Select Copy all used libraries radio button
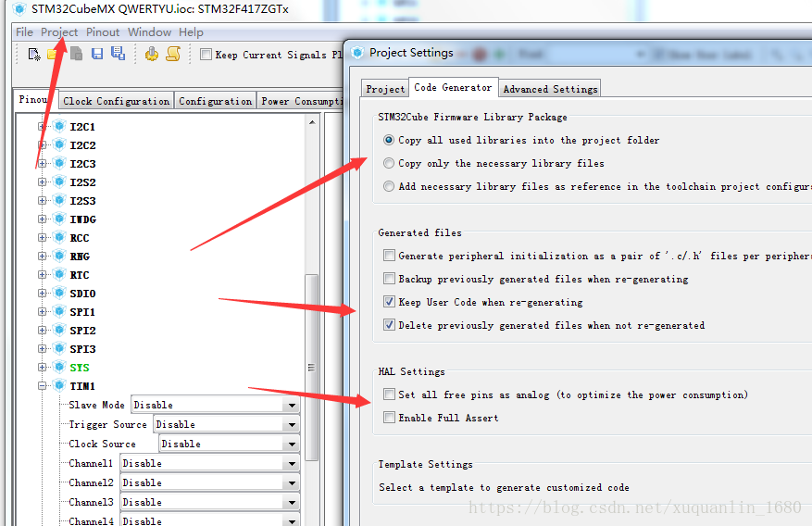The height and width of the screenshot is (526, 812). (388, 140)
